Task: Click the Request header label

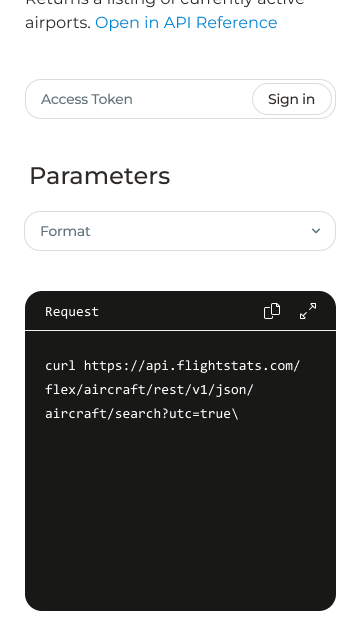Action: click(72, 311)
